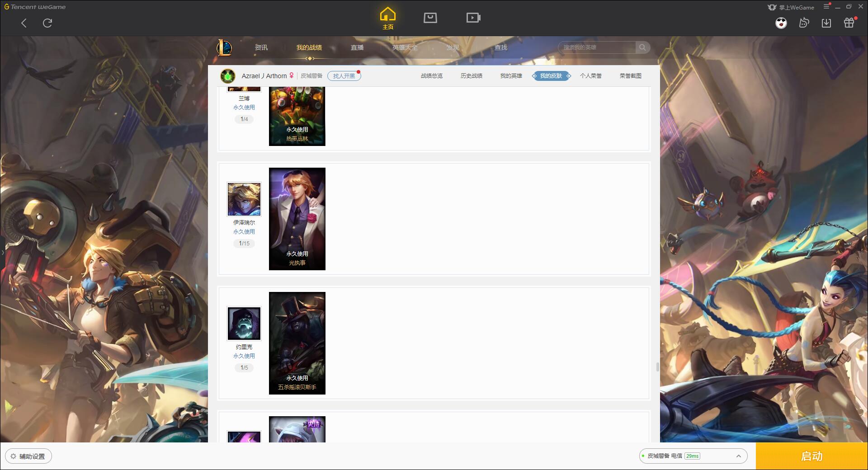
Task: Open the gift box icon
Action: (849, 23)
